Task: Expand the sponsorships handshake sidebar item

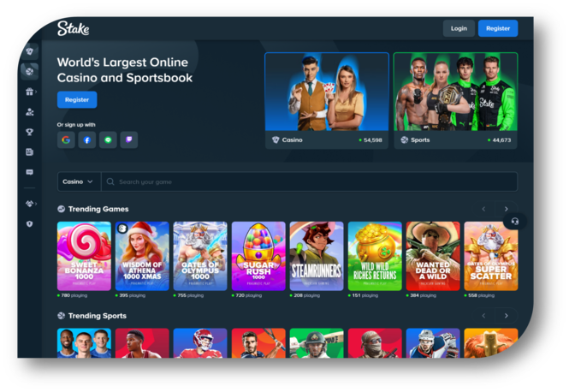Action: click(x=30, y=204)
